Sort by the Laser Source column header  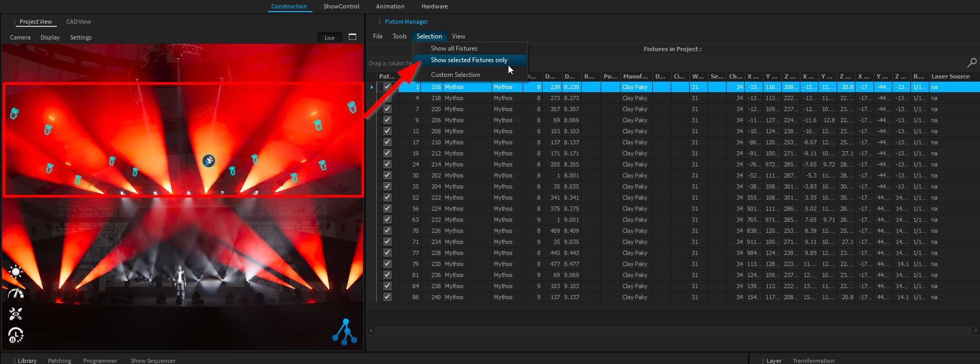(x=954, y=76)
